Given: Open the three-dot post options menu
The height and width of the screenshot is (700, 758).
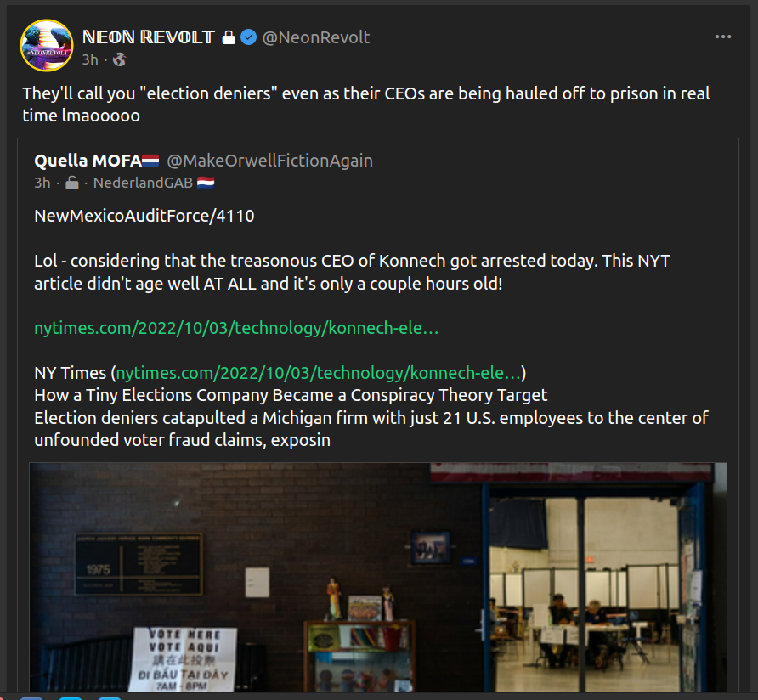Looking at the screenshot, I should (722, 37).
